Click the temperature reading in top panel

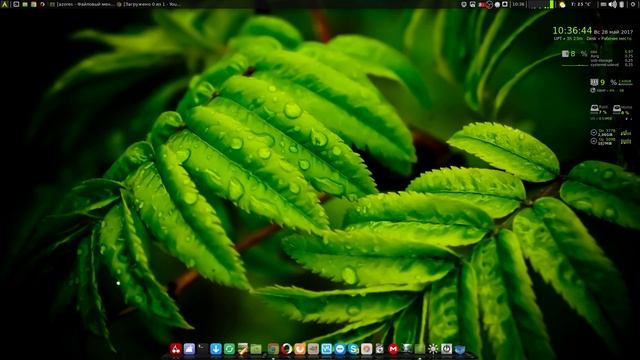pos(581,4)
